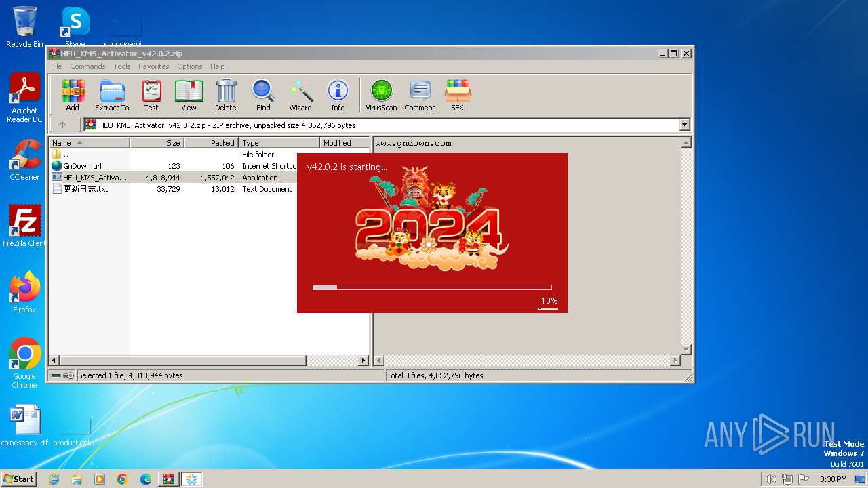The width and height of the screenshot is (868, 488).
Task: Open the Help menu
Action: click(217, 66)
